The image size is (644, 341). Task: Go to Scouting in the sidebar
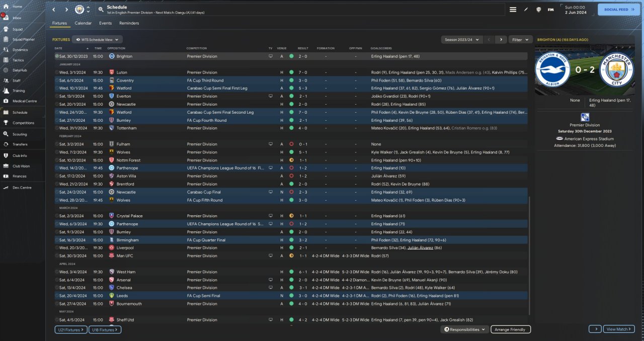click(6, 134)
